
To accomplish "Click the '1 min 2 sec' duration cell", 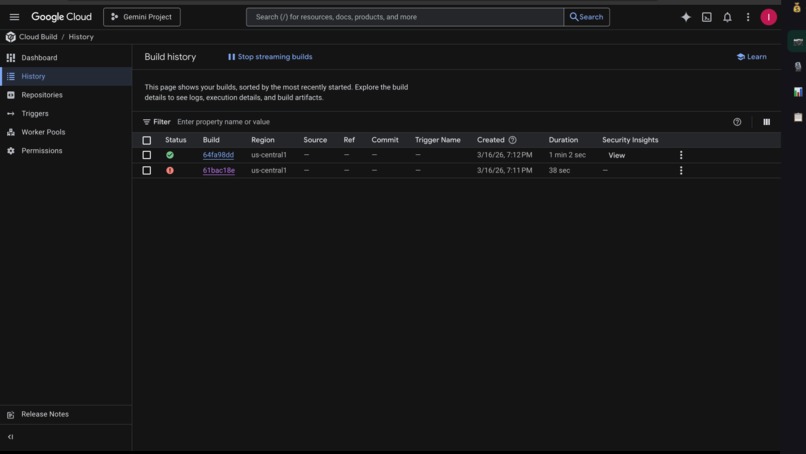I will point(567,155).
